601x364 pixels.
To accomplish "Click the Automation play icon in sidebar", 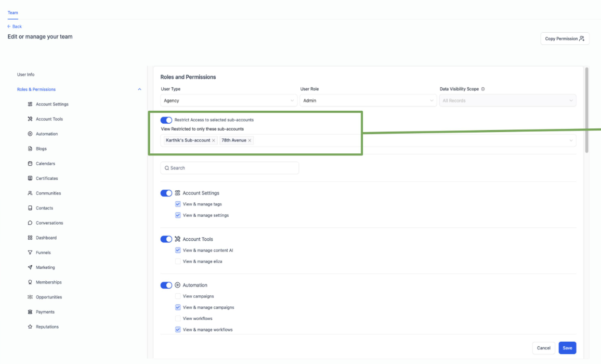I will (30, 134).
